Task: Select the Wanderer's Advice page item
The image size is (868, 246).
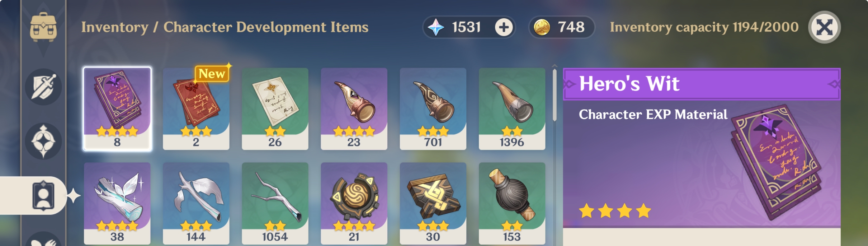Action: pyautogui.click(x=275, y=109)
